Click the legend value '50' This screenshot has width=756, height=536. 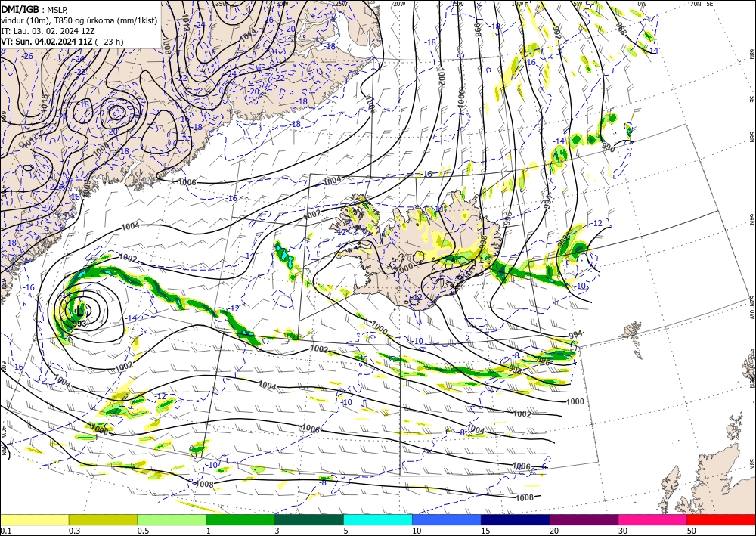(691, 531)
